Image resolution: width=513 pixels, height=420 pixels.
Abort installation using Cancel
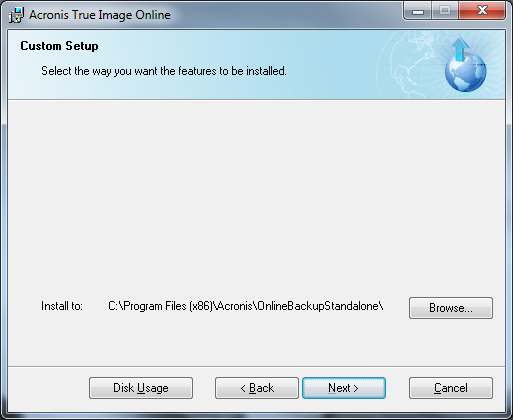(451, 388)
